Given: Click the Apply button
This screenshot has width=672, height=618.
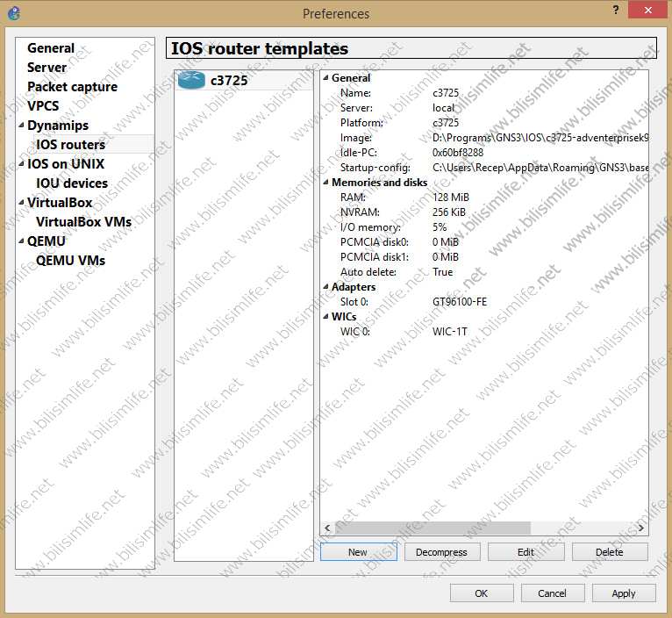Looking at the screenshot, I should coord(624,593).
